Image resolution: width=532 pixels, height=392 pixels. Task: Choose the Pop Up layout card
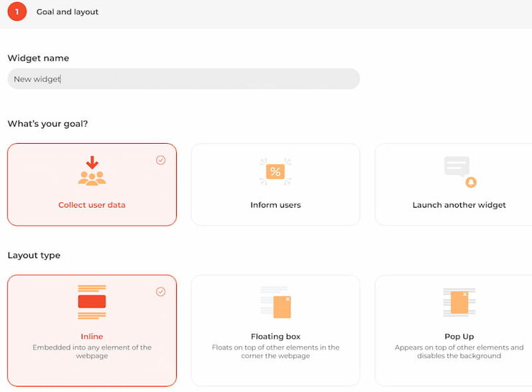click(x=454, y=331)
